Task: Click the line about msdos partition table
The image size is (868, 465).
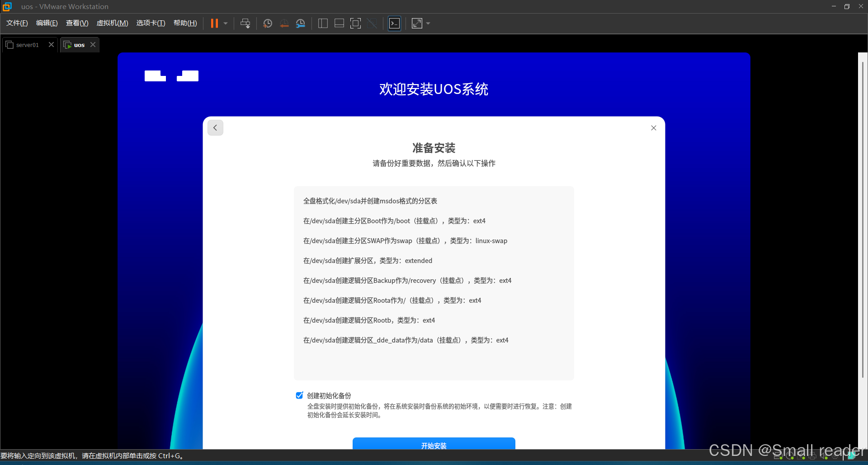Action: (x=370, y=201)
